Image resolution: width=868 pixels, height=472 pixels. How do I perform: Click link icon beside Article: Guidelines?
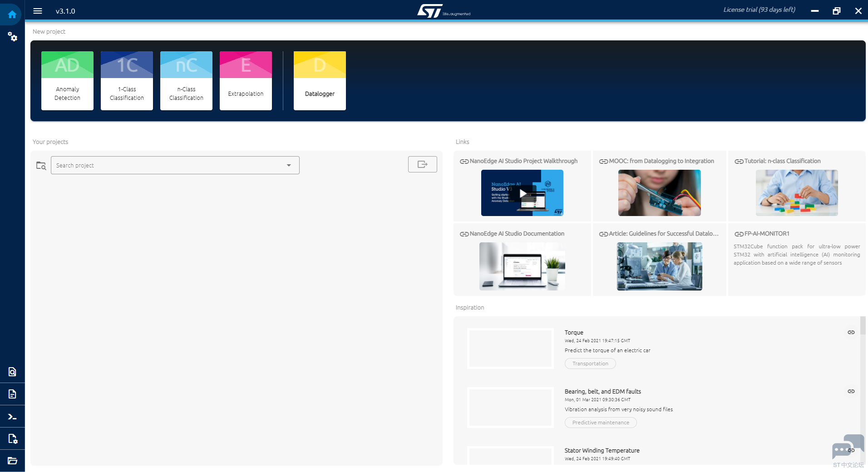click(603, 234)
